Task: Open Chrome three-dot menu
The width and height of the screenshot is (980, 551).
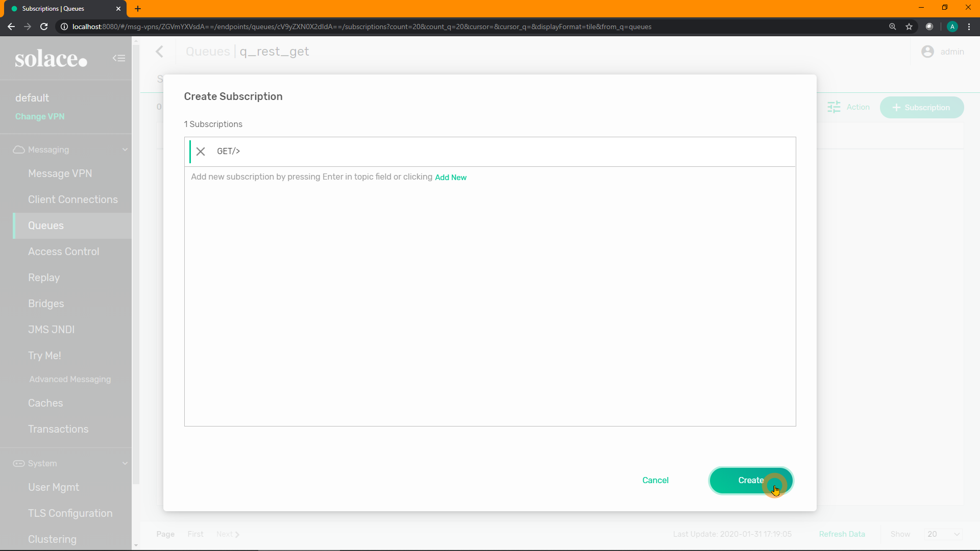Action: point(969,27)
